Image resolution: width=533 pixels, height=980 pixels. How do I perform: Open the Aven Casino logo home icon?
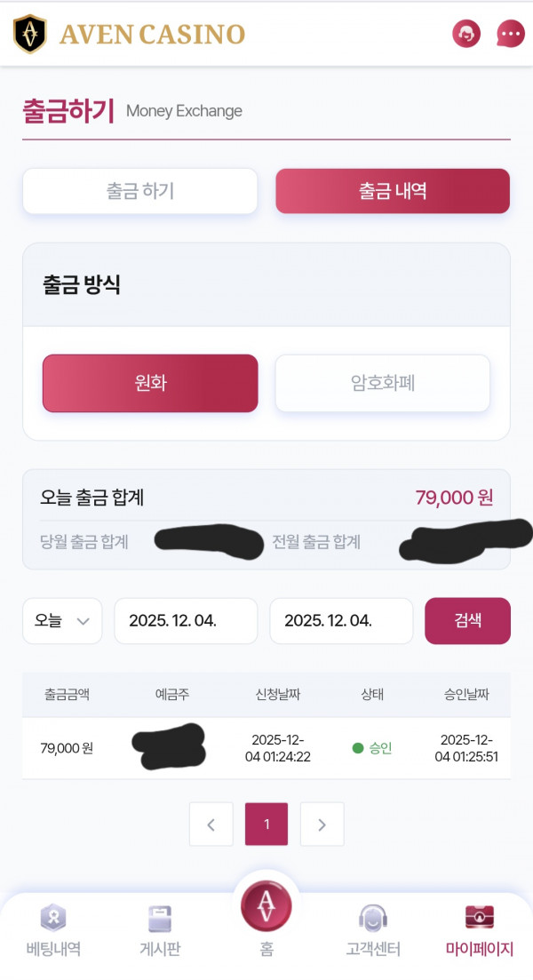(x=28, y=34)
